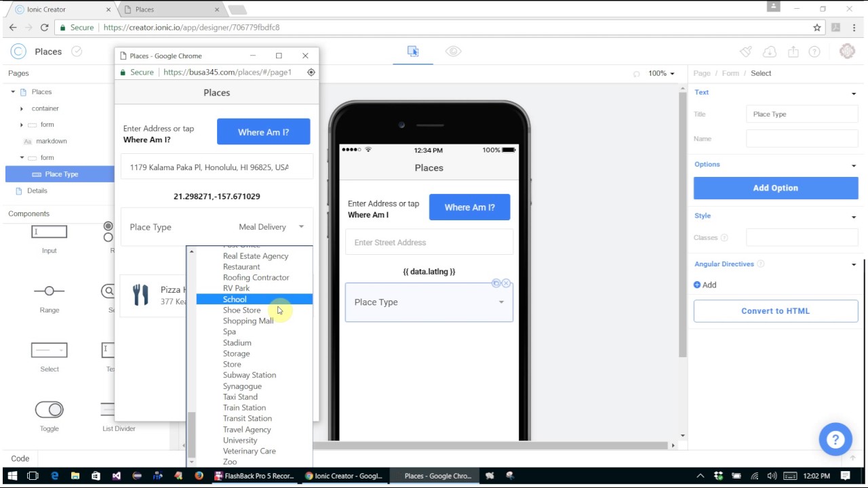
Task: Collapse the second form tree node
Action: [22, 157]
